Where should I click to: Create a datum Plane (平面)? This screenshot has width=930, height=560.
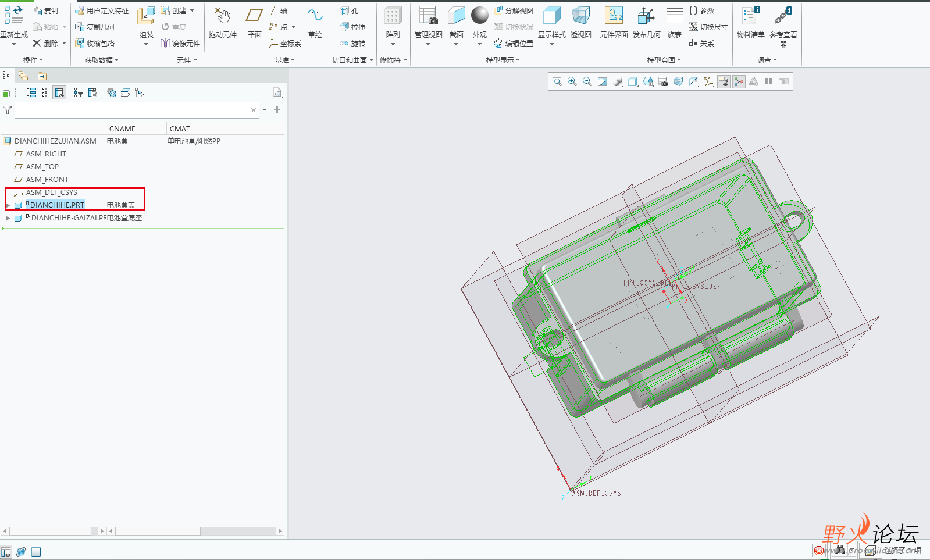click(x=255, y=22)
